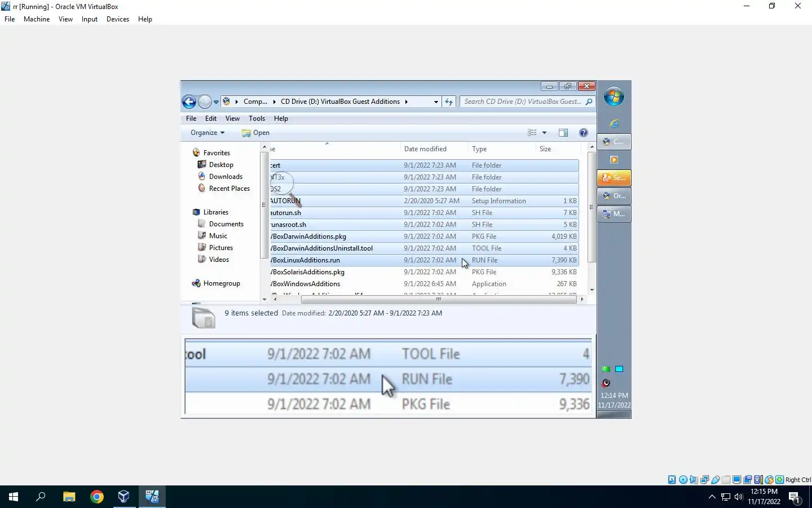Click the refresh button beside address bar
The height and width of the screenshot is (508, 812).
click(449, 102)
